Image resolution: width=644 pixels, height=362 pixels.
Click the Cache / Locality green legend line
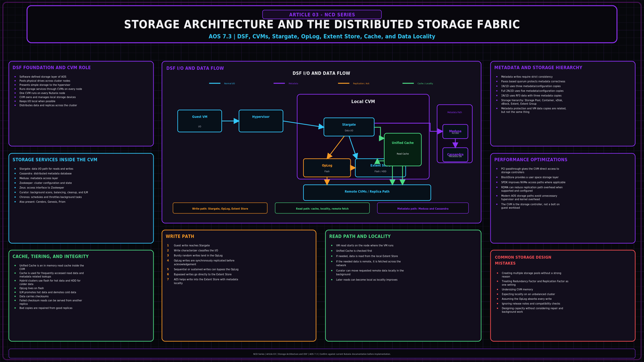(x=408, y=83)
